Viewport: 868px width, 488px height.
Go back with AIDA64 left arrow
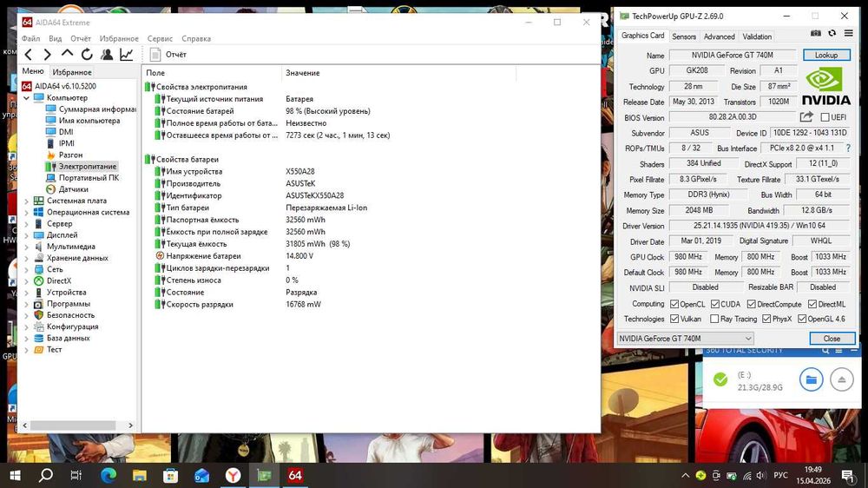[29, 55]
